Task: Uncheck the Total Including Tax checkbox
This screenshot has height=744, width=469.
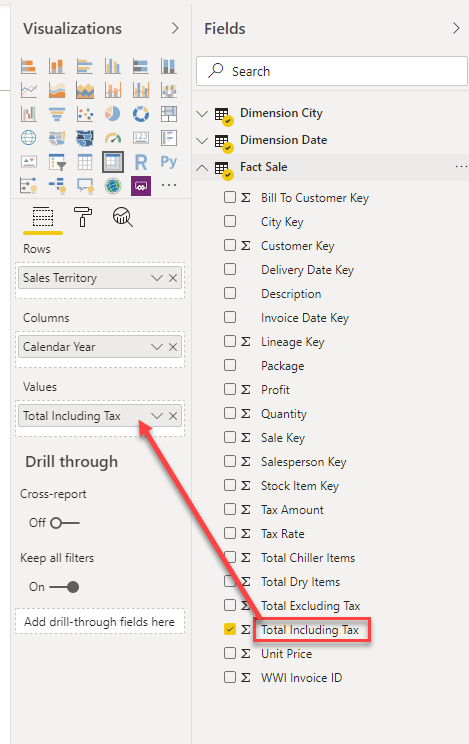Action: pos(230,629)
